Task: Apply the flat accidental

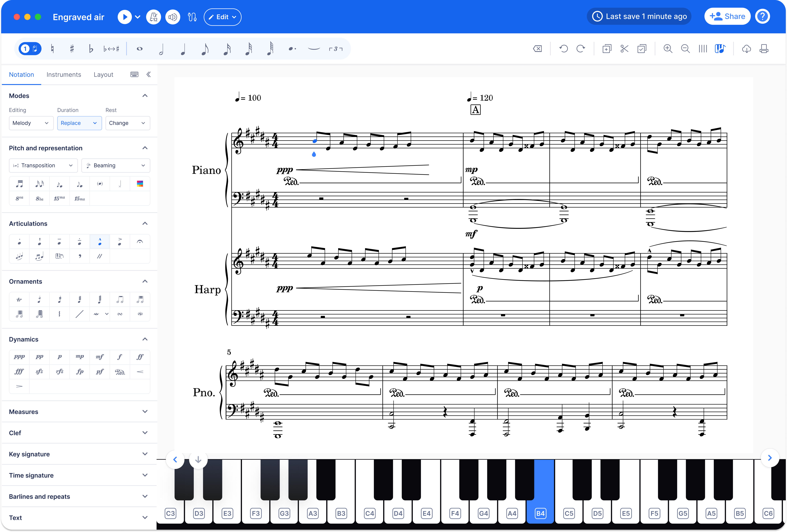Action: (91, 49)
